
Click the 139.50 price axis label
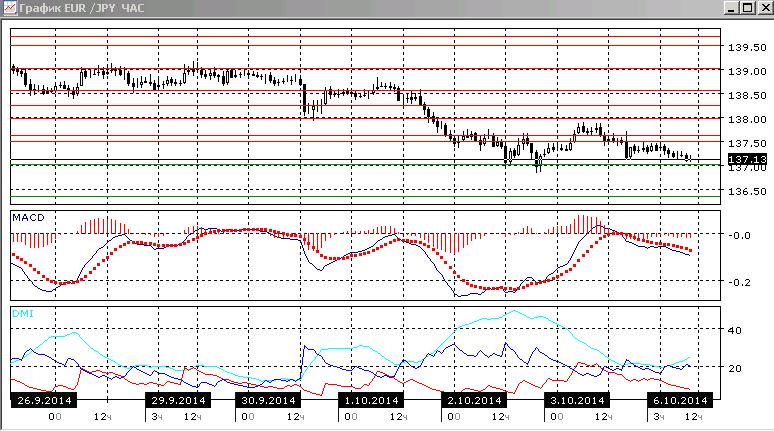click(x=747, y=47)
